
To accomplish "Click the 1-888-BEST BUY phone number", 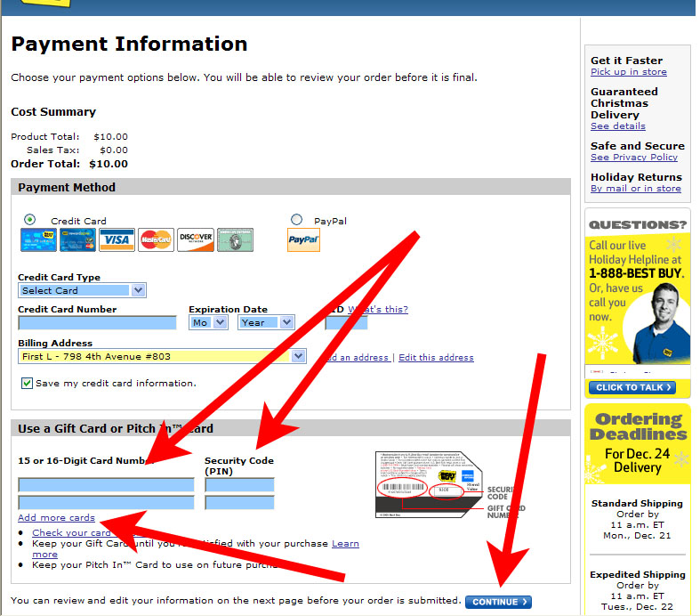I will click(637, 273).
